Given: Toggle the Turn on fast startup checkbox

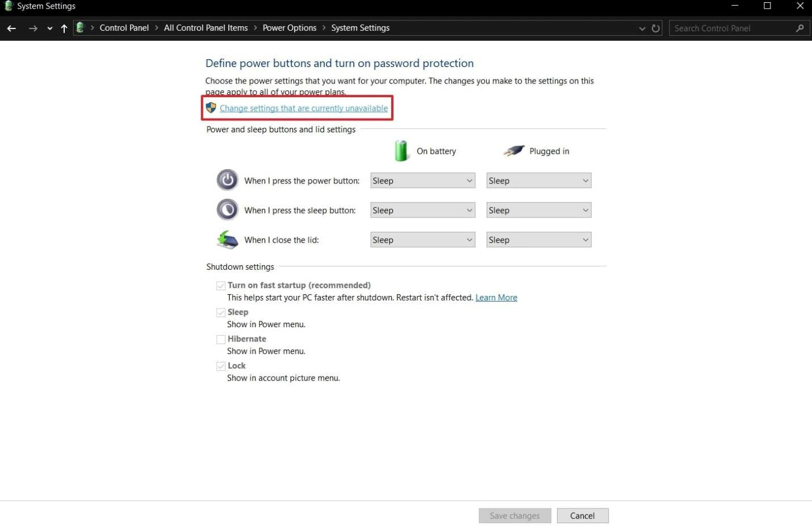Looking at the screenshot, I should [x=221, y=286].
